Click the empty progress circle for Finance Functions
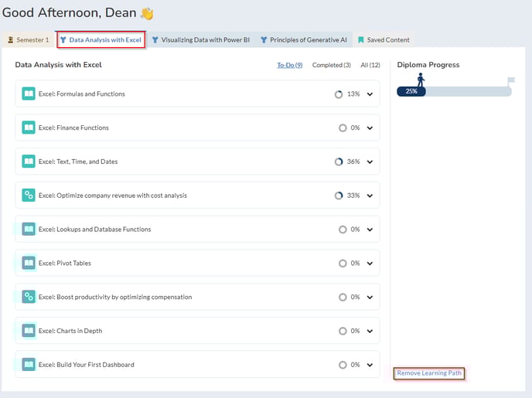The image size is (532, 398). pyautogui.click(x=343, y=128)
